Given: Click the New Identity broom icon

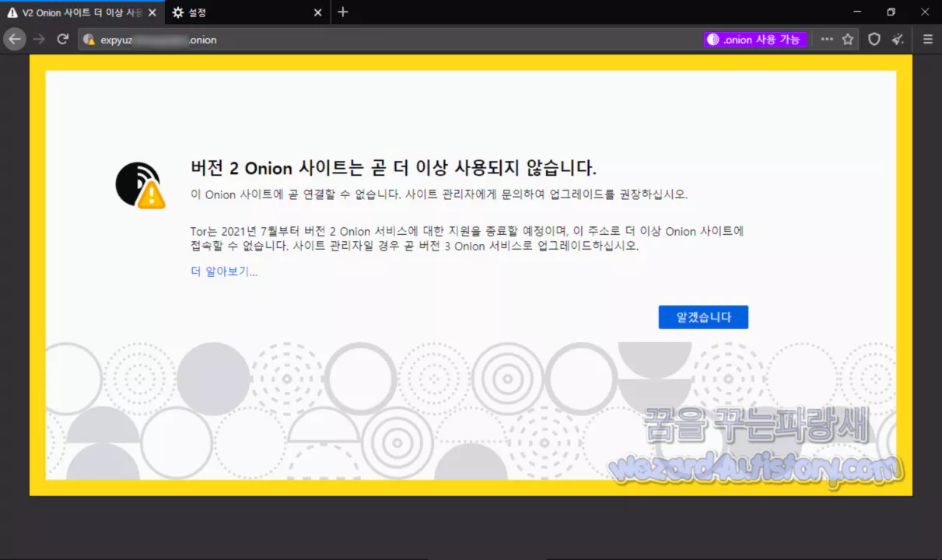Looking at the screenshot, I should point(898,39).
